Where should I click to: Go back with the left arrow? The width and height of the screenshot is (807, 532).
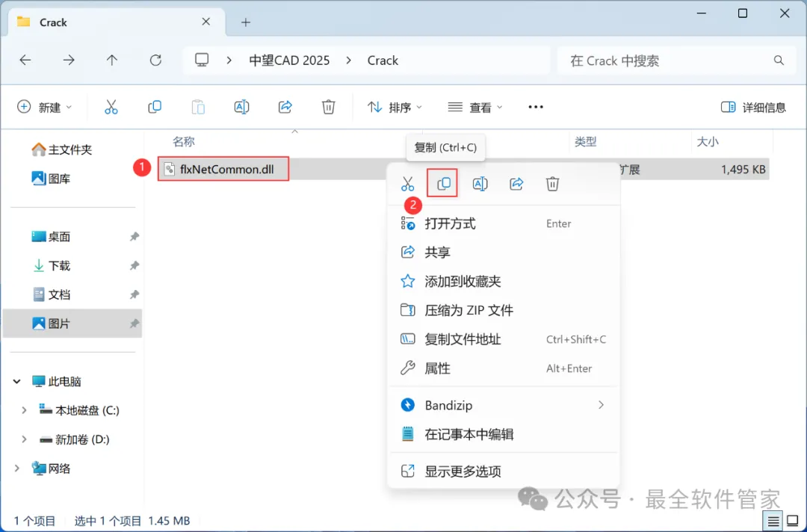click(25, 61)
